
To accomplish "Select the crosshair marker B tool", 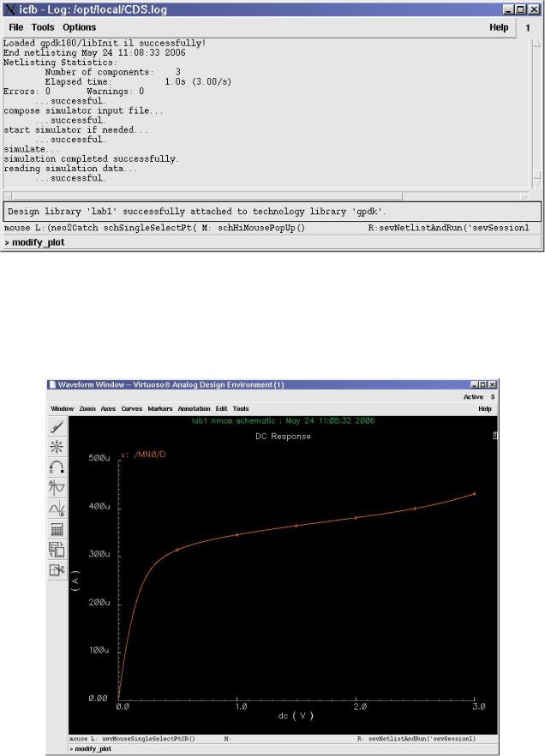I will [x=57, y=509].
